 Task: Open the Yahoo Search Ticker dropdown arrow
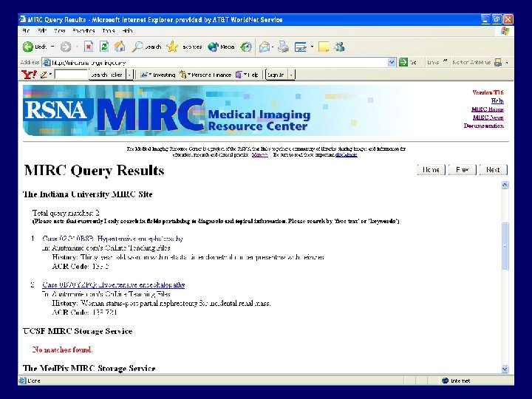coord(129,75)
